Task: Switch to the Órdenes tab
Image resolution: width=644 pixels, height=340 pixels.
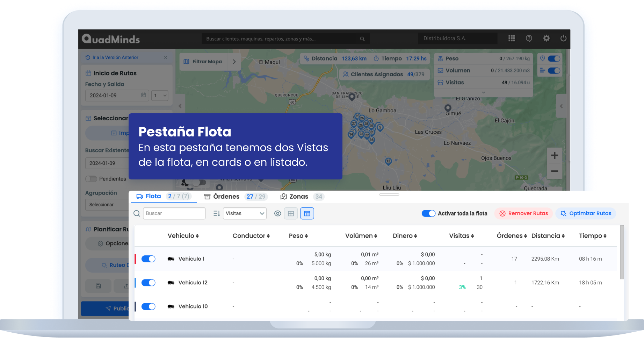Action: click(x=226, y=196)
